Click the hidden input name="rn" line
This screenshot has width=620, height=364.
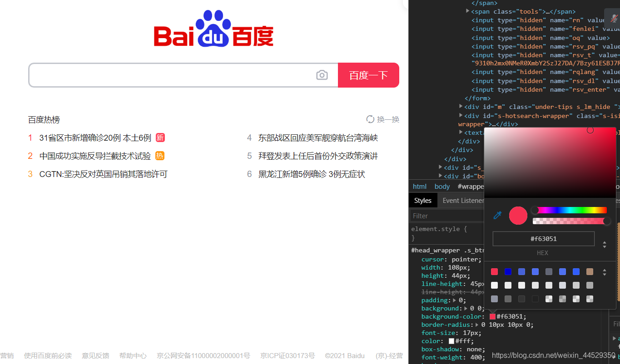click(x=538, y=20)
